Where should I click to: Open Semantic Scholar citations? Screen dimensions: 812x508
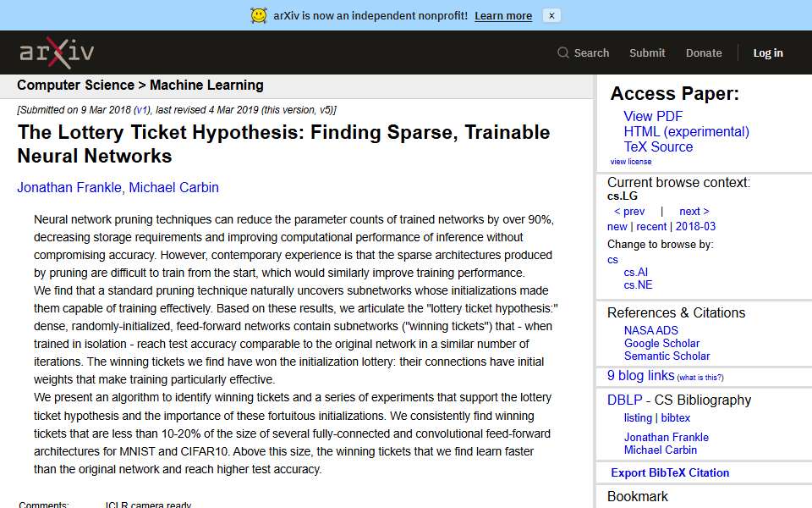coord(667,356)
